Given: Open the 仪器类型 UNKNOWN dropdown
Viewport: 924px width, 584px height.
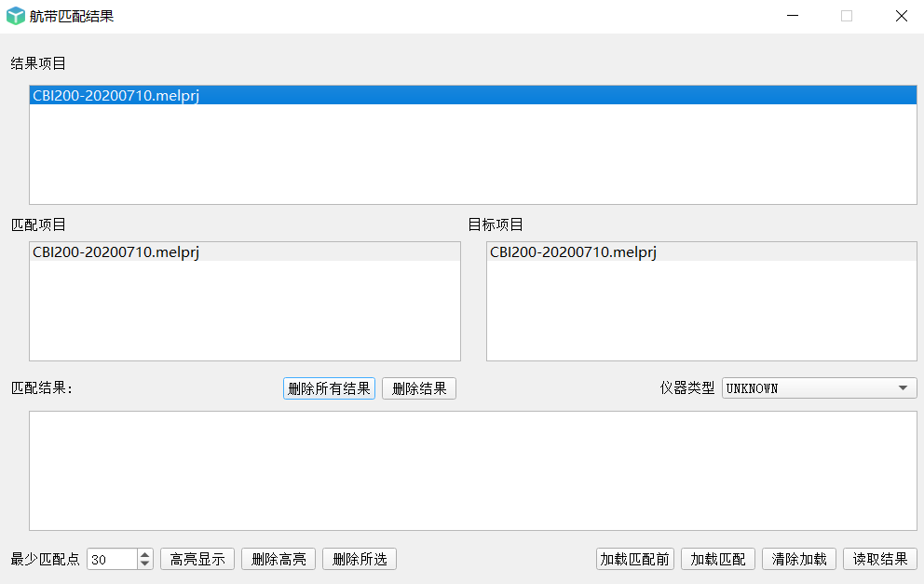Looking at the screenshot, I should tap(819, 387).
